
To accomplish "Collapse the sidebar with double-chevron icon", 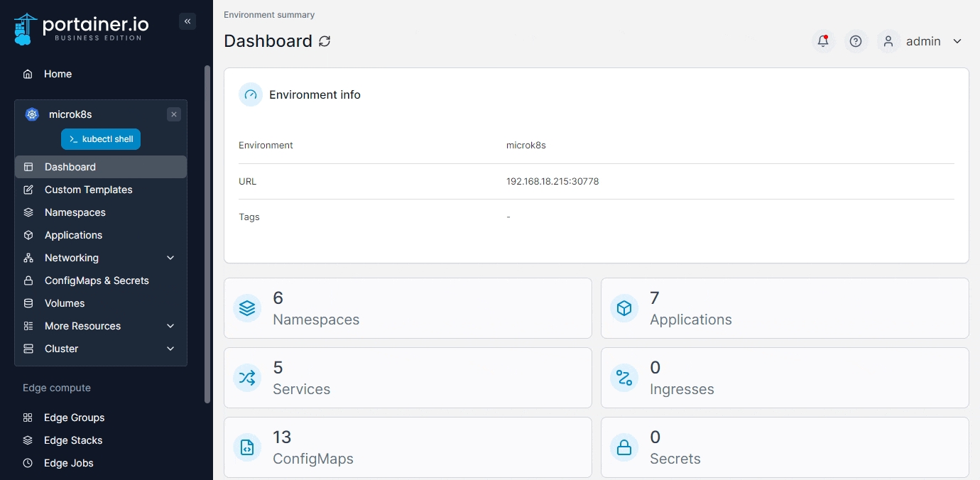I will tap(187, 21).
